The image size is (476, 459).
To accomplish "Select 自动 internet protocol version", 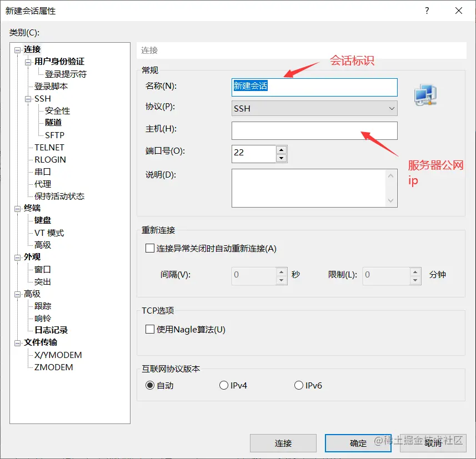I will click(149, 385).
